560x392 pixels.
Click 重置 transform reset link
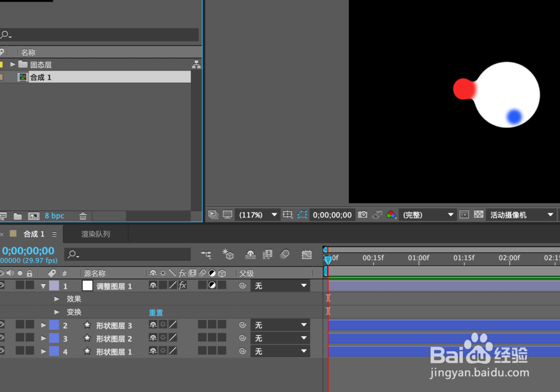156,312
